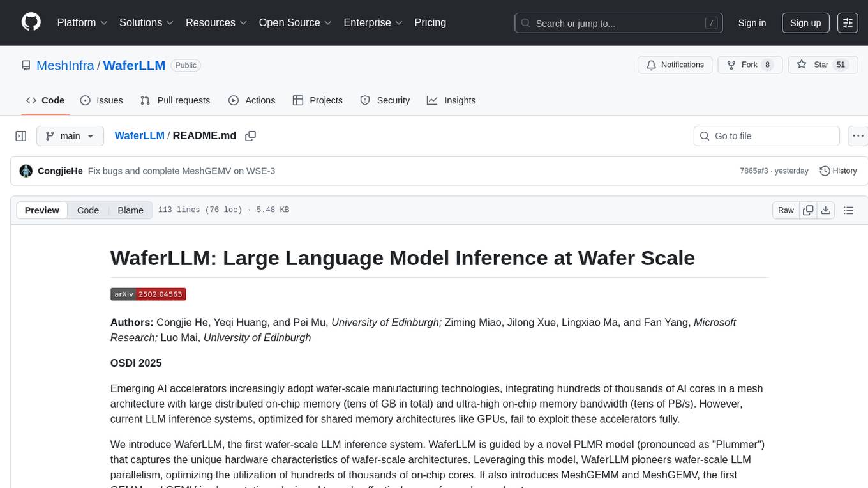Expand the Solutions menu
This screenshot has height=488, width=868.
point(147,22)
